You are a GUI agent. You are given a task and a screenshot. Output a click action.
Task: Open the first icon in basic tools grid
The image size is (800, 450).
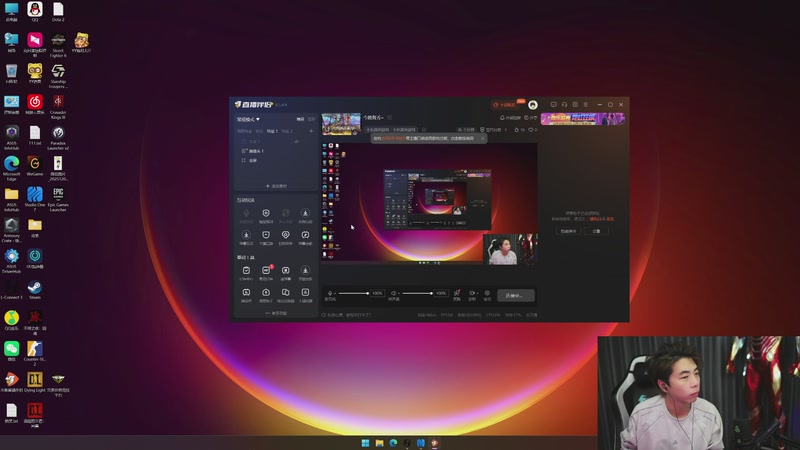click(246, 272)
